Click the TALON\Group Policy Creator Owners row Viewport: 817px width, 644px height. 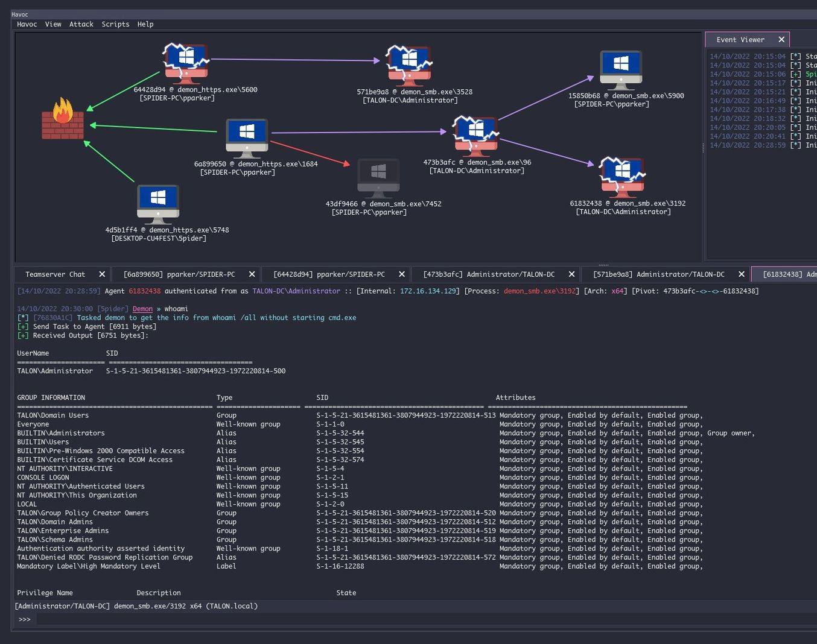pos(360,513)
